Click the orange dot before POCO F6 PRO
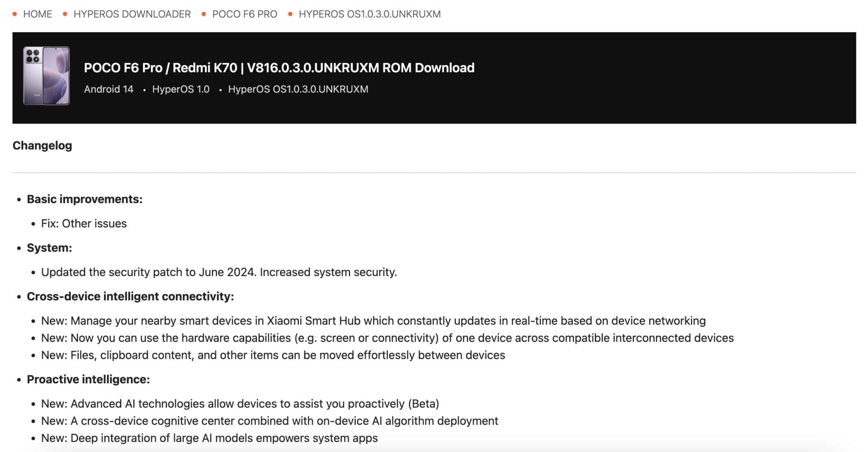This screenshot has height=452, width=868. pyautogui.click(x=204, y=14)
